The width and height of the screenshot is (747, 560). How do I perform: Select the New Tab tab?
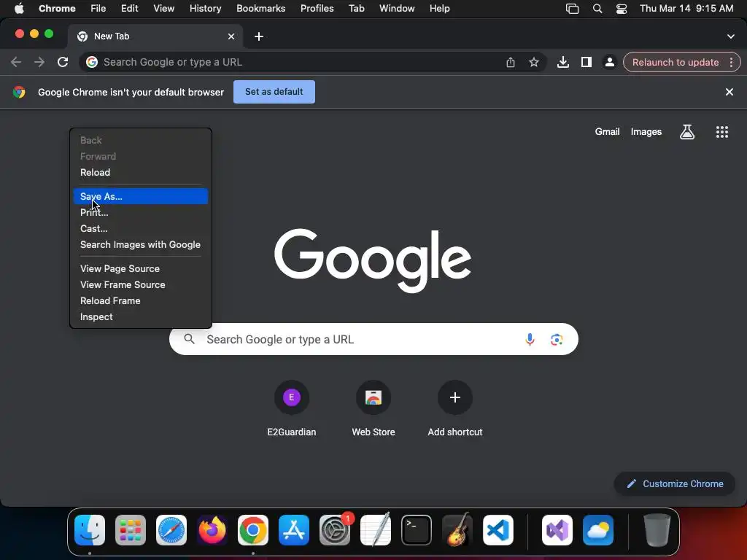pyautogui.click(x=155, y=36)
